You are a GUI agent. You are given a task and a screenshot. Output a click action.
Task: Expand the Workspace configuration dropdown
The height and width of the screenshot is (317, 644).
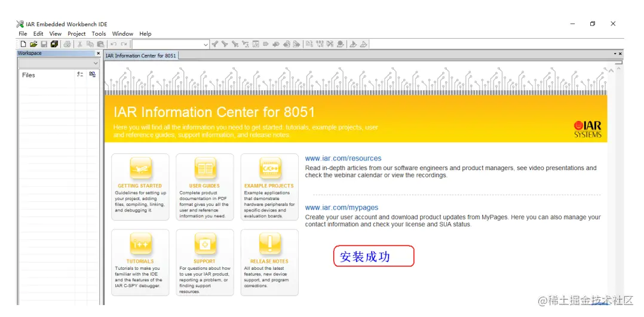tap(96, 63)
